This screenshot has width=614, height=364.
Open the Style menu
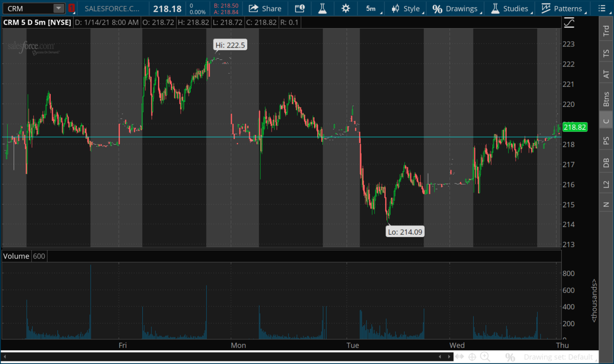pyautogui.click(x=407, y=8)
